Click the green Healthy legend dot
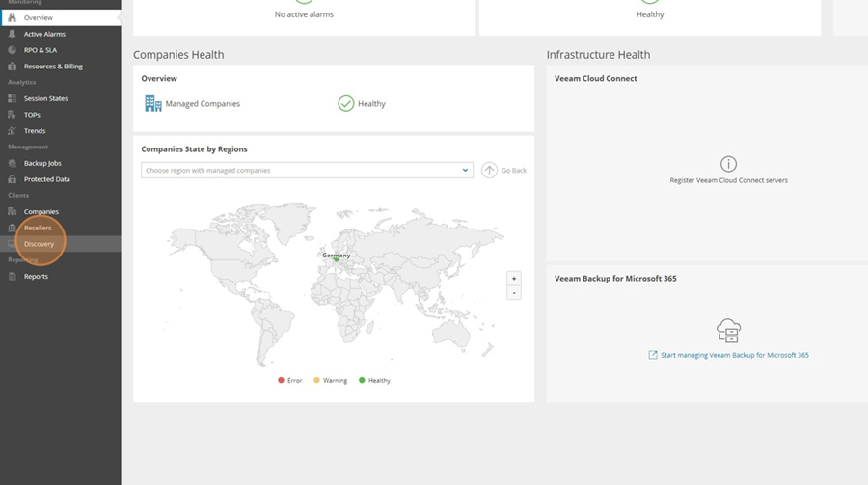The height and width of the screenshot is (485, 868). (x=362, y=380)
